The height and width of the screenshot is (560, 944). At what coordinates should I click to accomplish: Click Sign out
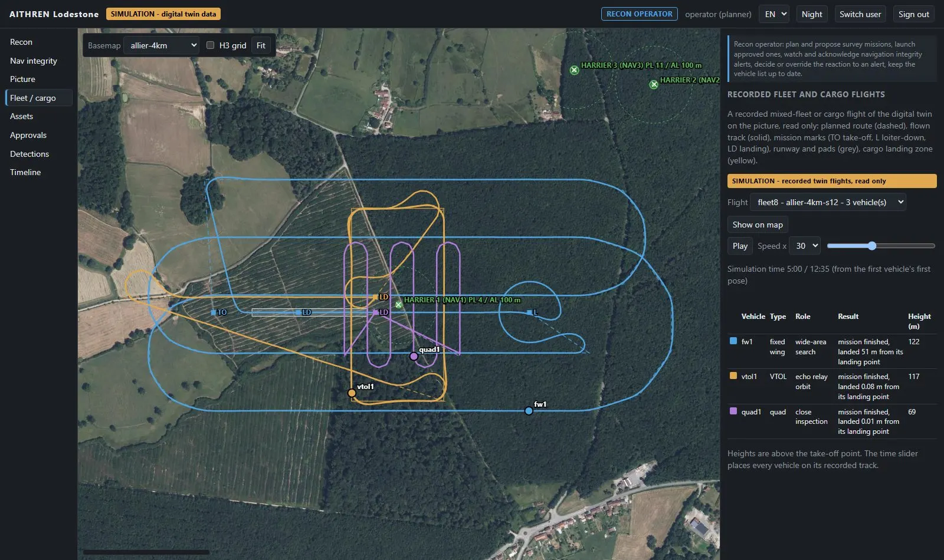913,14
